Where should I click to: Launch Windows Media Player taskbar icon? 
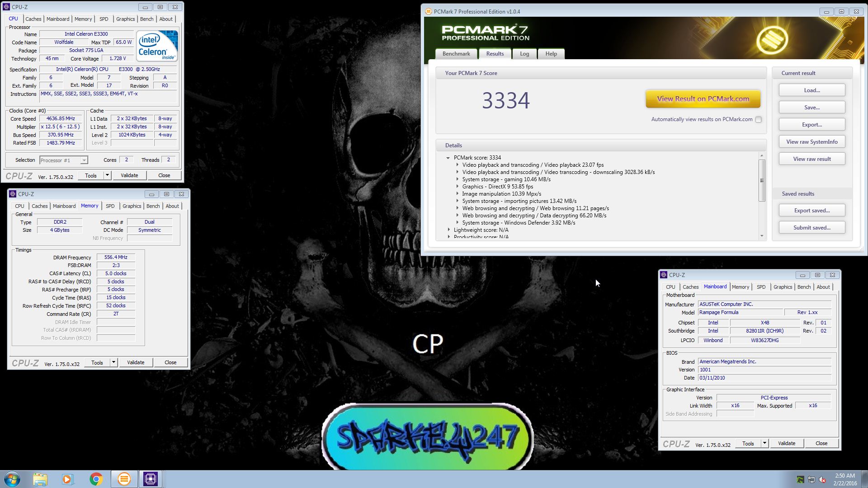tap(68, 479)
